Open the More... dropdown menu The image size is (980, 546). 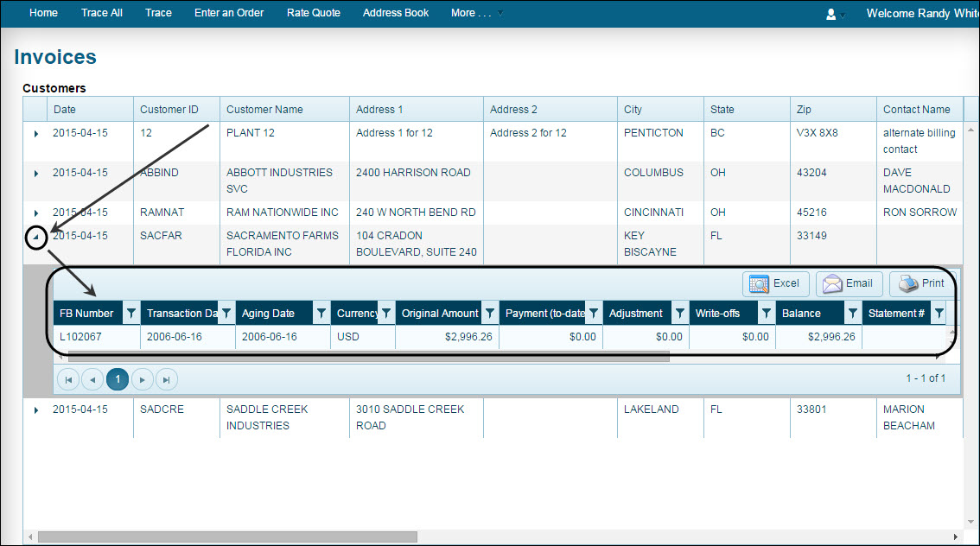coord(477,13)
